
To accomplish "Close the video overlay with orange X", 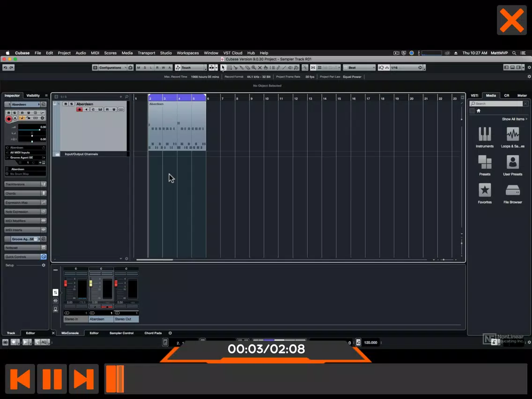I will tap(512, 20).
